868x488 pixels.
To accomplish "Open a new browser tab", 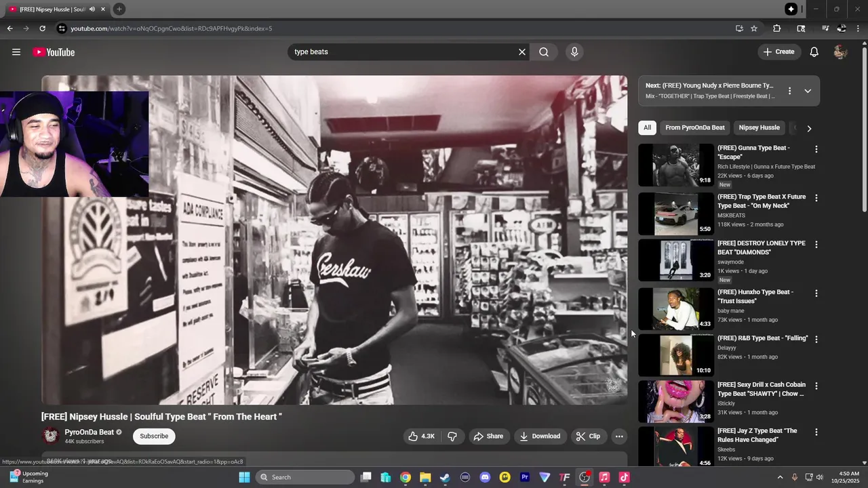I will tap(119, 9).
